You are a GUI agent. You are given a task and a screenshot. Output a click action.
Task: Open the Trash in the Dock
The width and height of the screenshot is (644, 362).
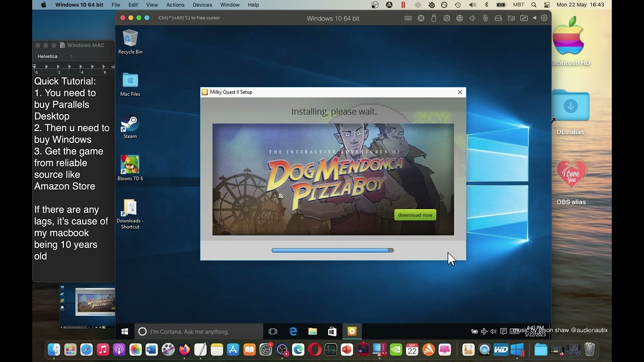tap(590, 349)
